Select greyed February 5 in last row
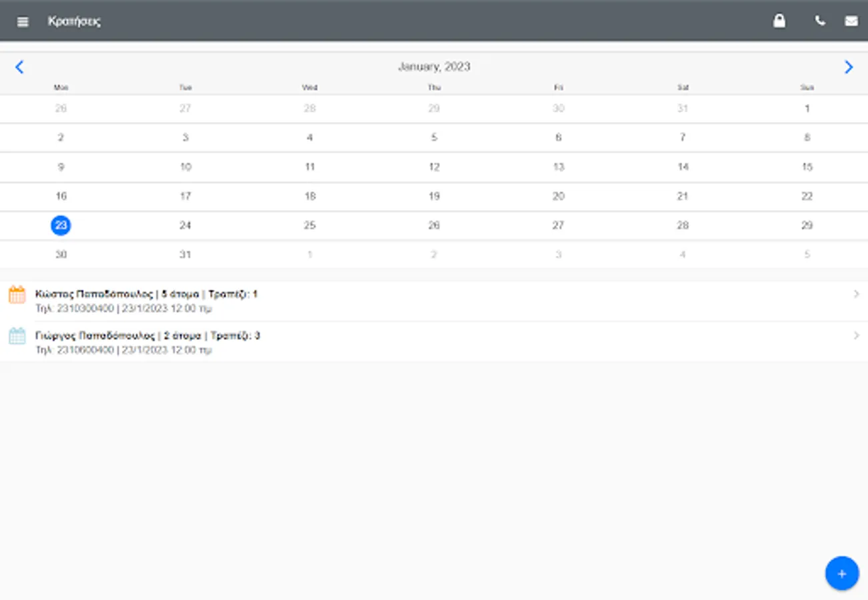Viewport: 868px width, 600px height. tap(807, 255)
